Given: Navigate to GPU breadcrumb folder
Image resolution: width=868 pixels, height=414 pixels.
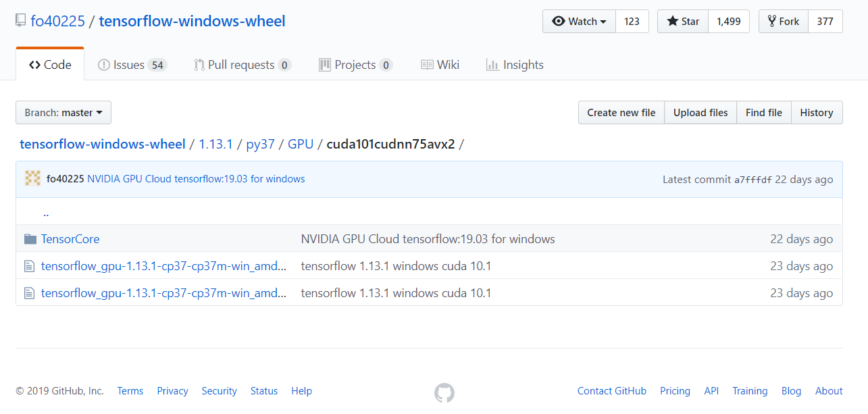Looking at the screenshot, I should [301, 144].
